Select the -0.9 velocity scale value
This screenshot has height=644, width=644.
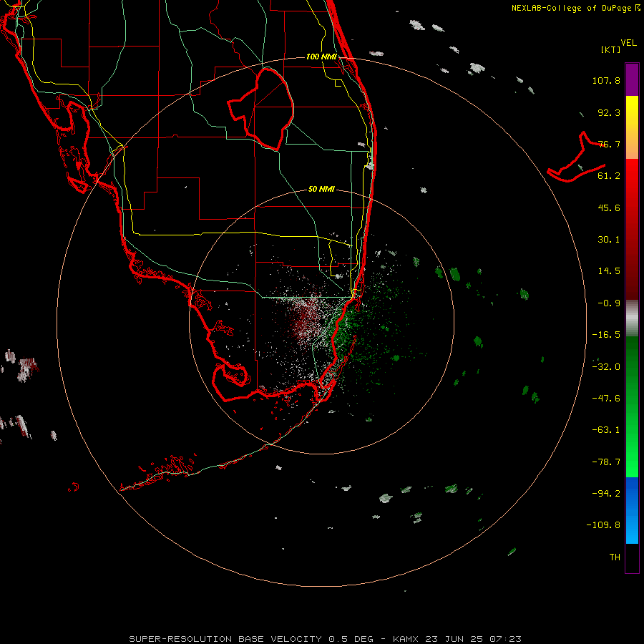coord(609,303)
